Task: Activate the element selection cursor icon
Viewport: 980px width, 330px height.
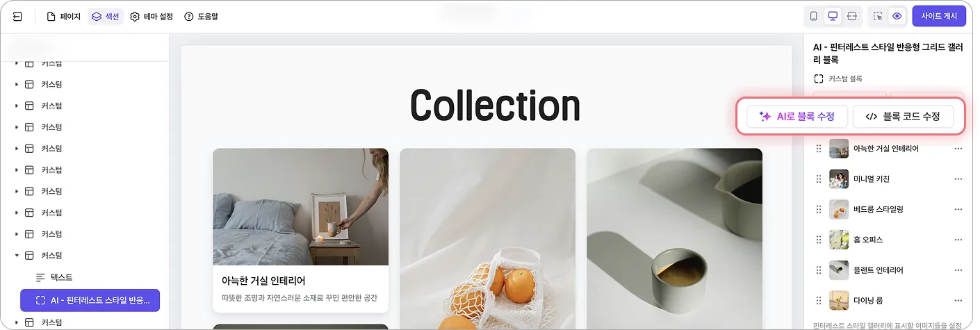Action: tap(878, 16)
